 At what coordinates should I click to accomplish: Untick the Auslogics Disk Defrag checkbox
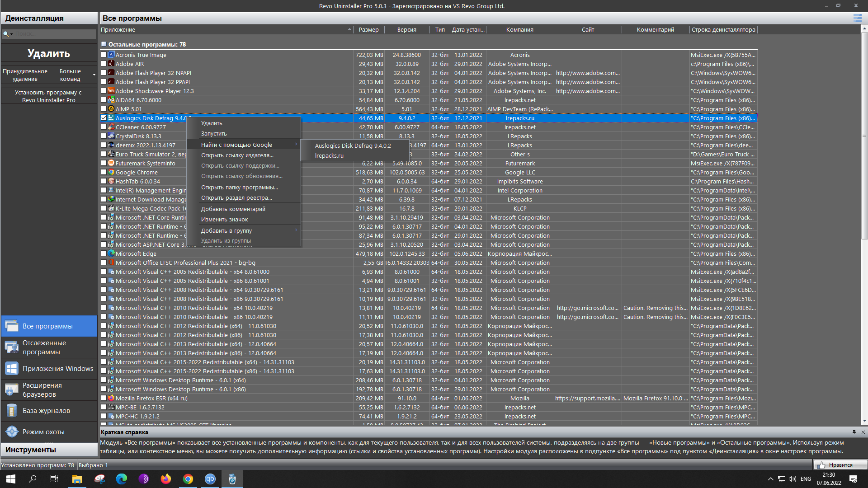[x=104, y=118]
